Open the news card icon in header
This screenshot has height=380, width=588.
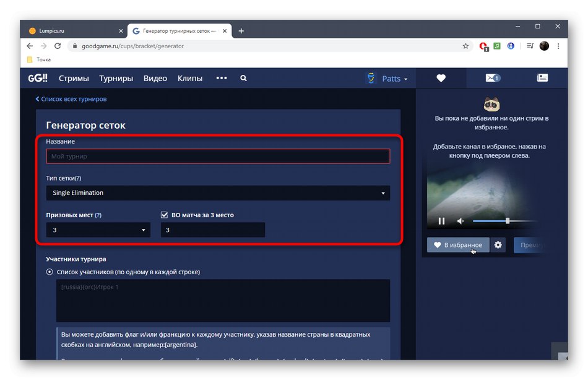click(x=542, y=77)
